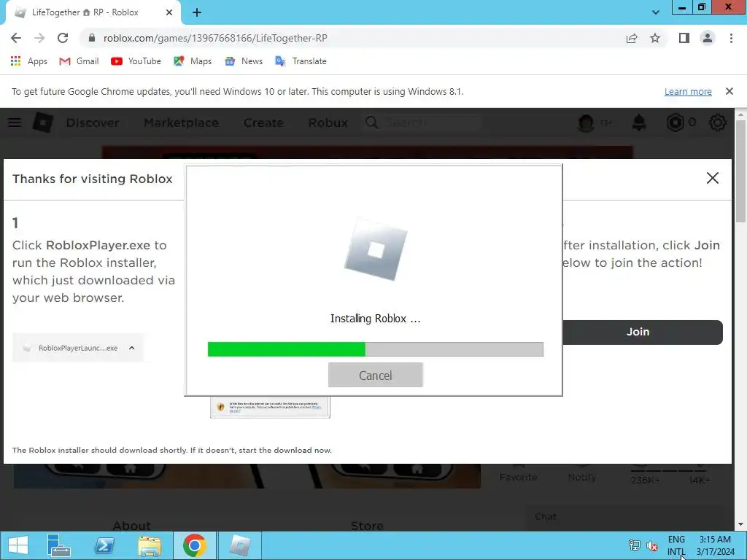Bookmark this tab with the star icon

655,38
